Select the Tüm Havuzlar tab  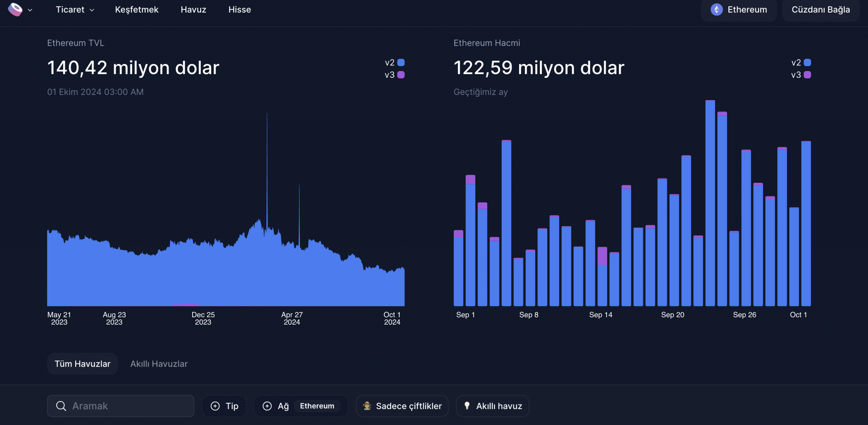pyautogui.click(x=82, y=364)
